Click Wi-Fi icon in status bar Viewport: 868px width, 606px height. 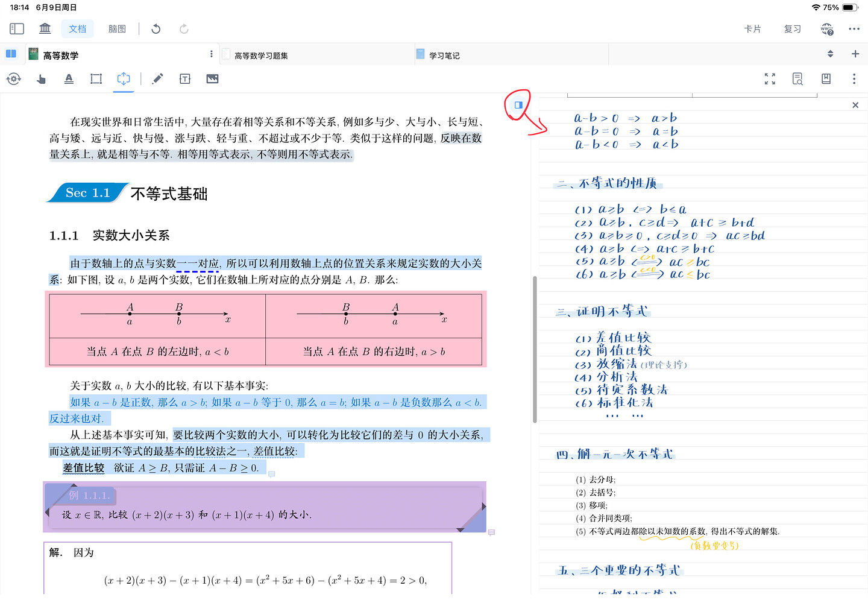(x=816, y=7)
